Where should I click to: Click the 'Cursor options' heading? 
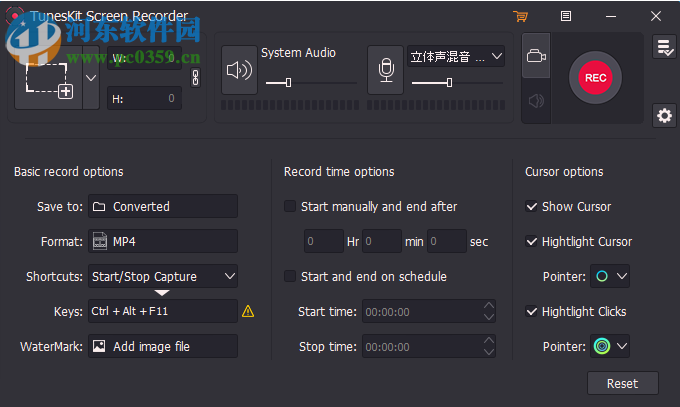(564, 172)
